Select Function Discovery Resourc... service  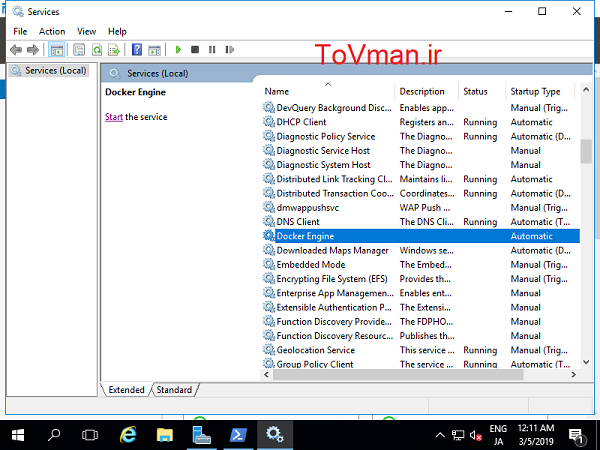click(x=335, y=336)
